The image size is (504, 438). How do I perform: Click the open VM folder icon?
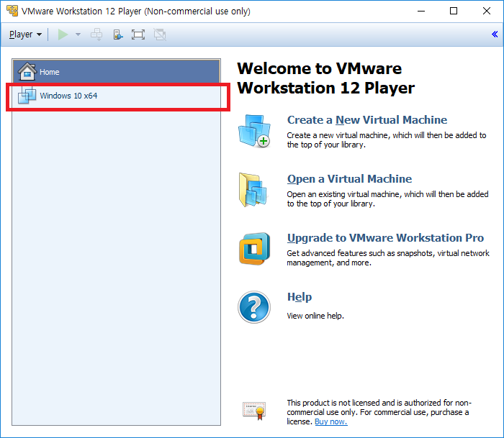click(x=253, y=190)
